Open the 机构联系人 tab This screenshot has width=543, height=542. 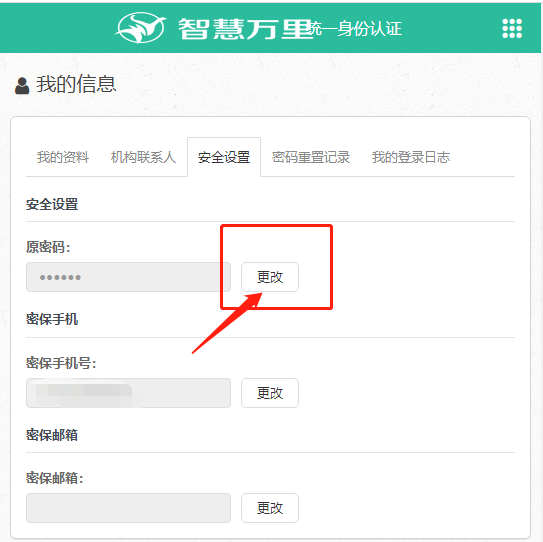coord(143,157)
